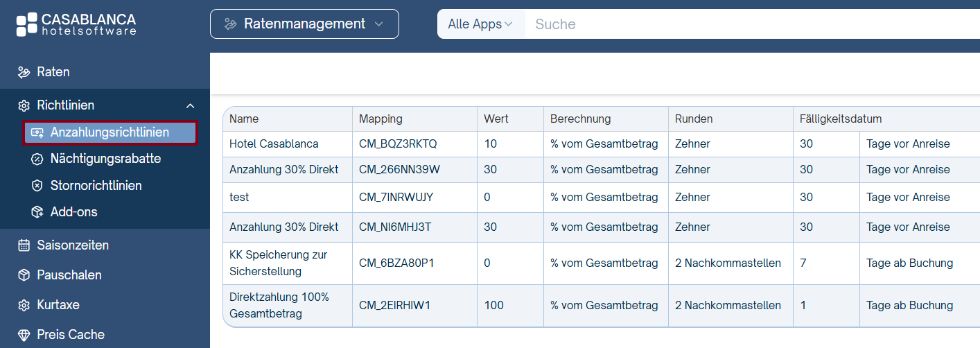Image resolution: width=980 pixels, height=348 pixels.
Task: Click the Add-ons cube icon
Action: point(37,212)
